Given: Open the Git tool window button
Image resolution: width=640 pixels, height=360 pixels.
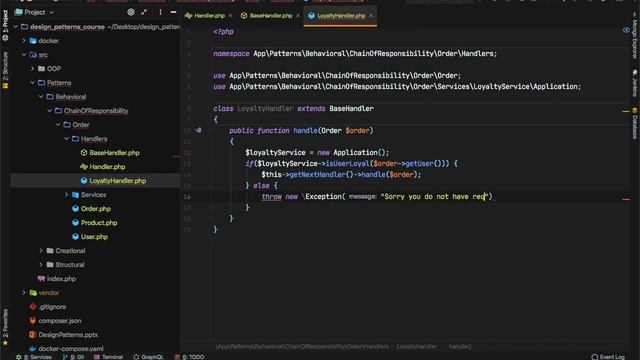Looking at the screenshot, I should pos(73,357).
